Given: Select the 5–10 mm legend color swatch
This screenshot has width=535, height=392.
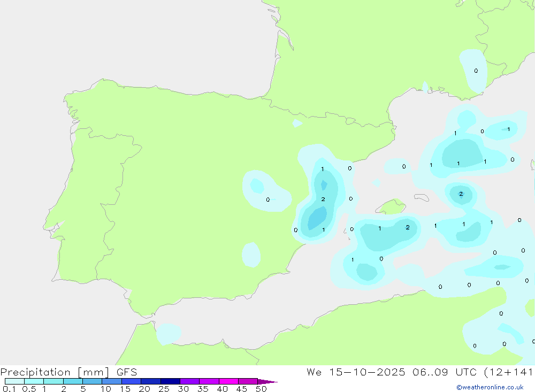Looking at the screenshot, I should [x=93, y=381].
